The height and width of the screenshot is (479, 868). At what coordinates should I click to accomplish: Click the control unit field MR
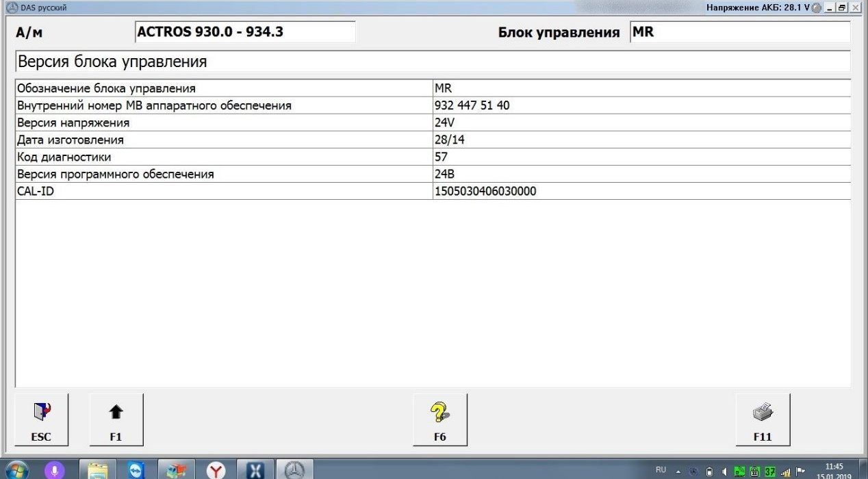pos(740,32)
